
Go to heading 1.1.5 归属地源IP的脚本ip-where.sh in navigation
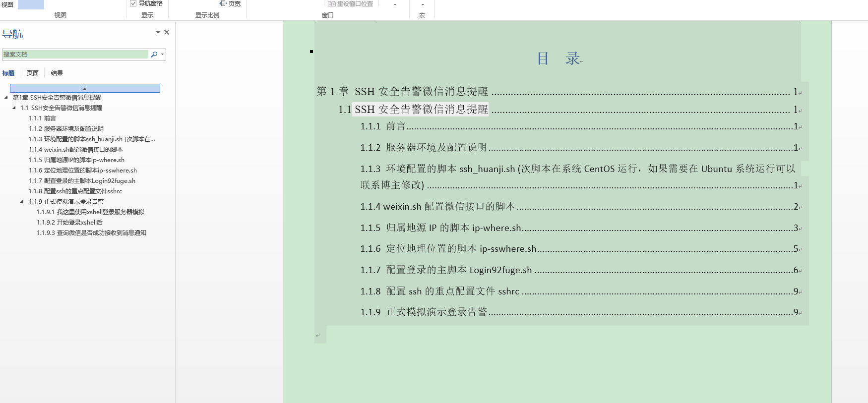[76, 160]
